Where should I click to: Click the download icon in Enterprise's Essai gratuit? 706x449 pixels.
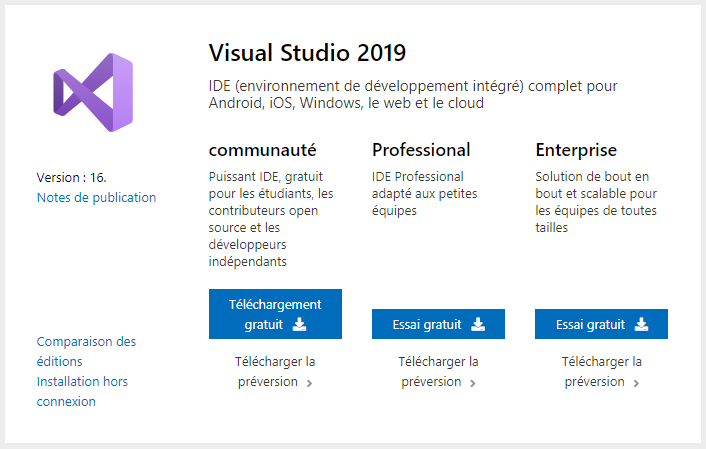(x=641, y=324)
